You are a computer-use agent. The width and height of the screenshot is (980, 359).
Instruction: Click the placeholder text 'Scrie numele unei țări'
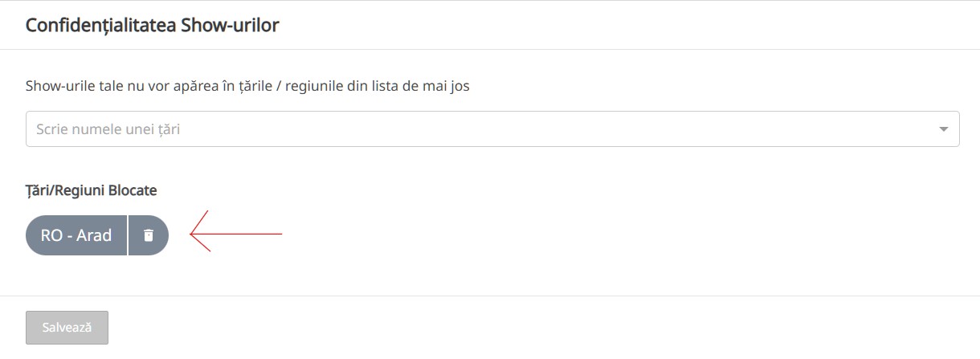coord(108,129)
